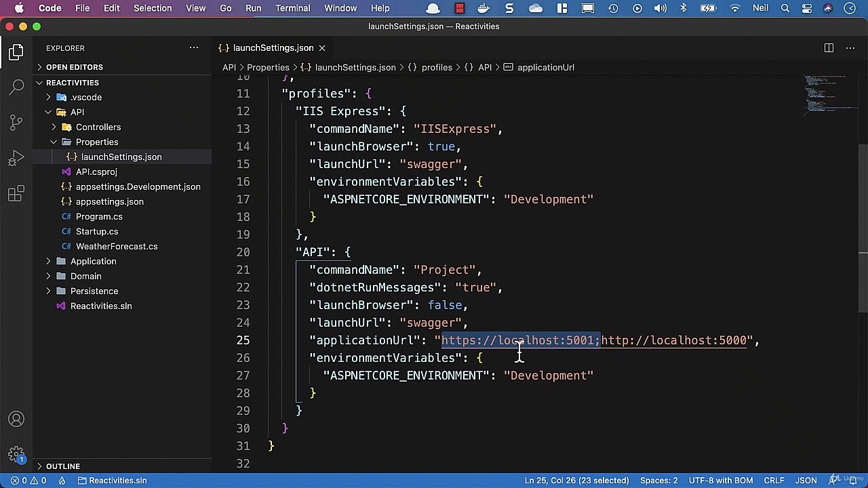Open Run and Debug view
This screenshot has height=488, width=868.
point(16,159)
